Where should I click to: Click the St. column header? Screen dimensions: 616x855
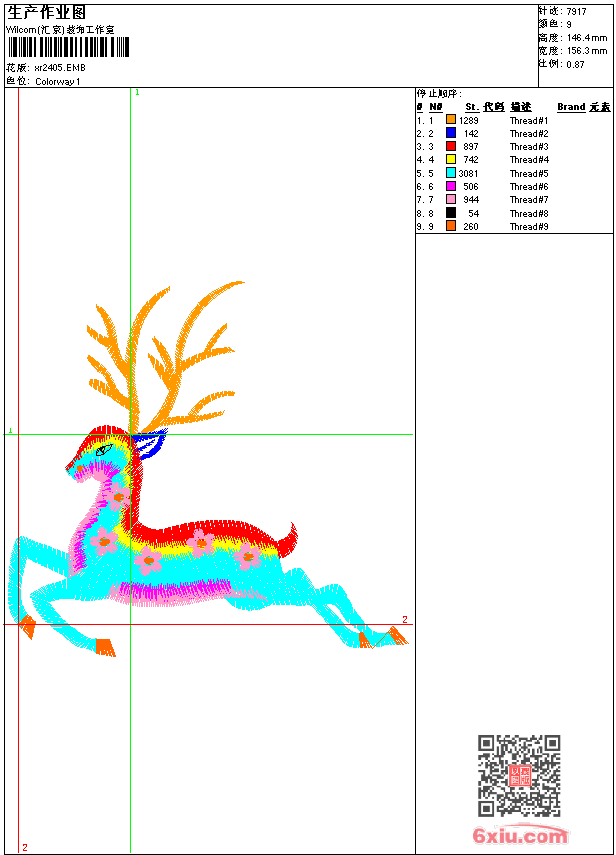click(x=472, y=107)
